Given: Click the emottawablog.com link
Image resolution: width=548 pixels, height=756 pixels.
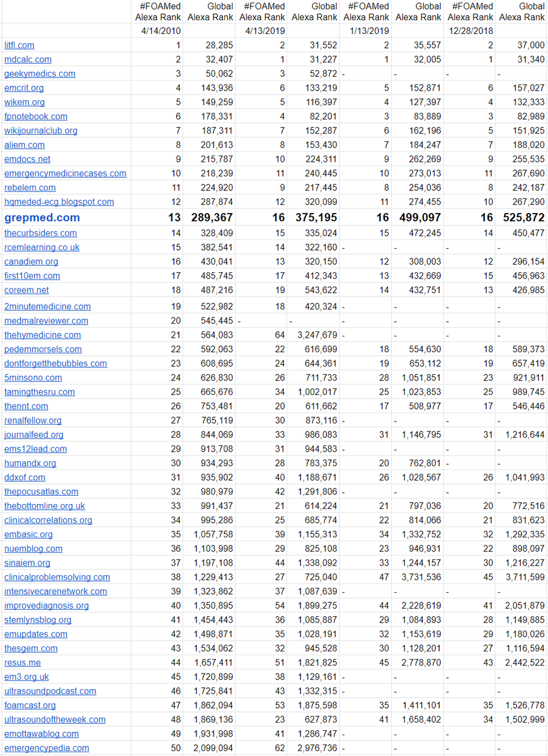Looking at the screenshot, I should click(42, 735).
